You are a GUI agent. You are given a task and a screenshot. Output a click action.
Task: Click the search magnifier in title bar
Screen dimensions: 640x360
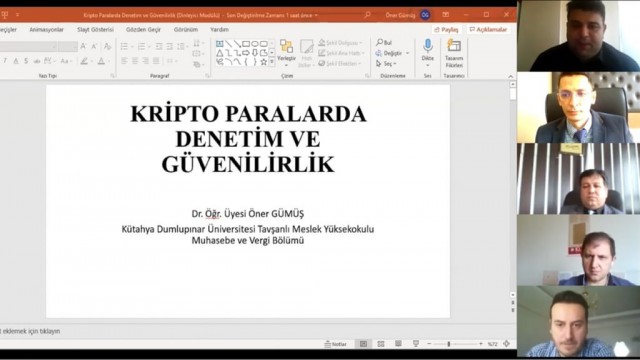click(367, 15)
